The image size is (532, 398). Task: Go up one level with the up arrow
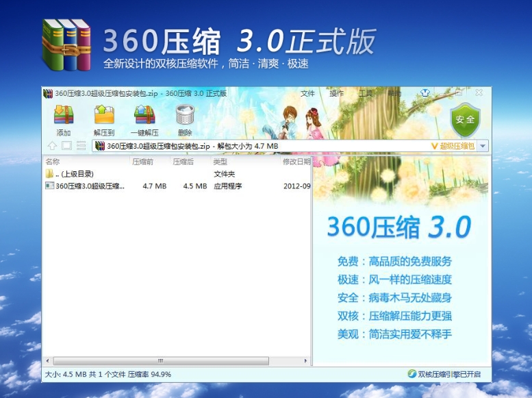click(x=52, y=146)
